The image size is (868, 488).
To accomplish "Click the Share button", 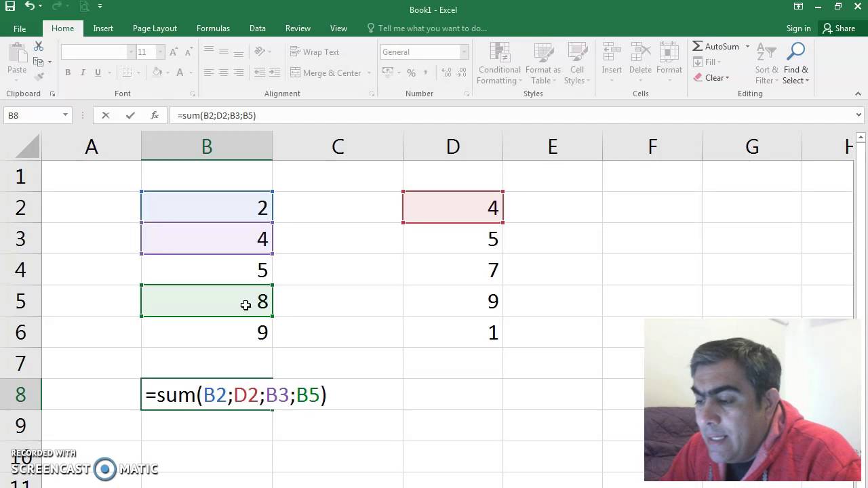I will pos(839,28).
